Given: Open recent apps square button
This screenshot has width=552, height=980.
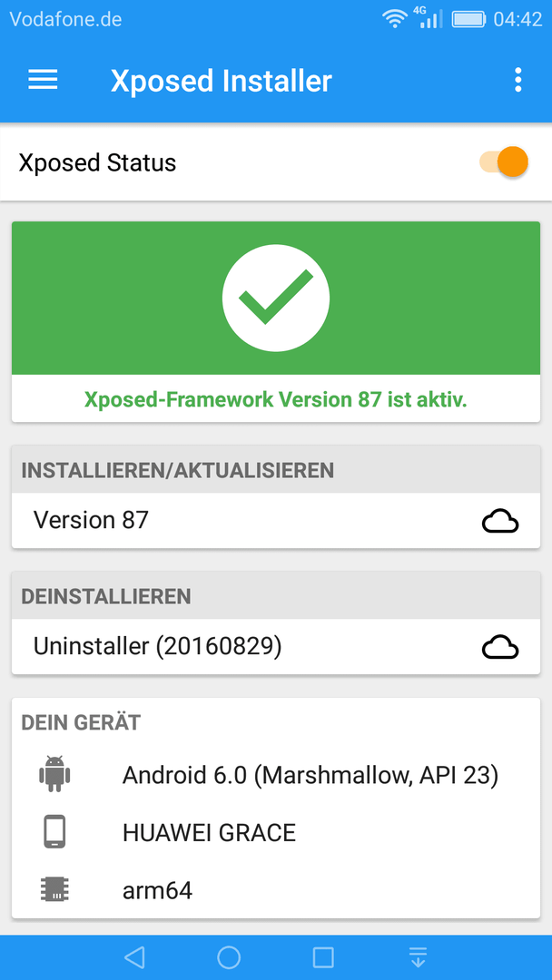Looking at the screenshot, I should (x=323, y=957).
